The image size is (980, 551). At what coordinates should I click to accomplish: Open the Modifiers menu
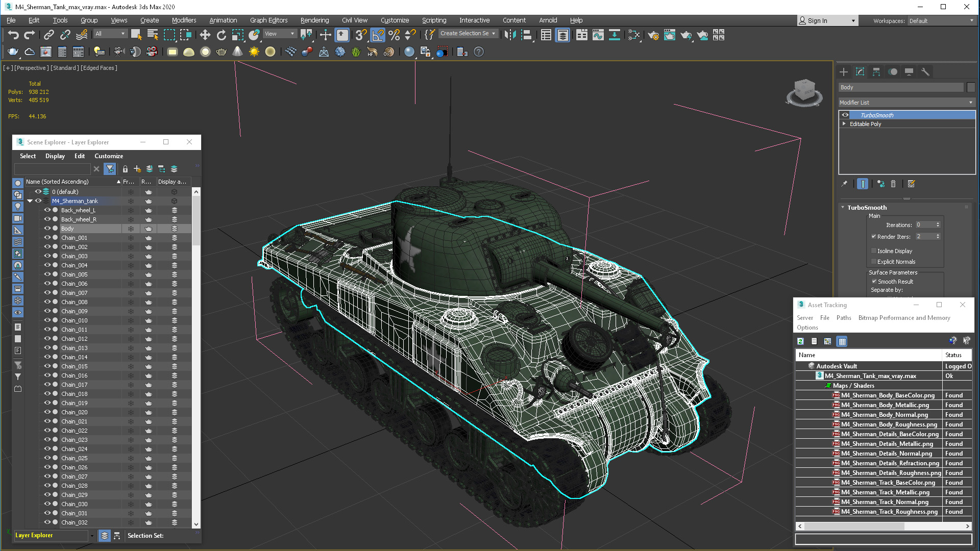[x=184, y=20]
